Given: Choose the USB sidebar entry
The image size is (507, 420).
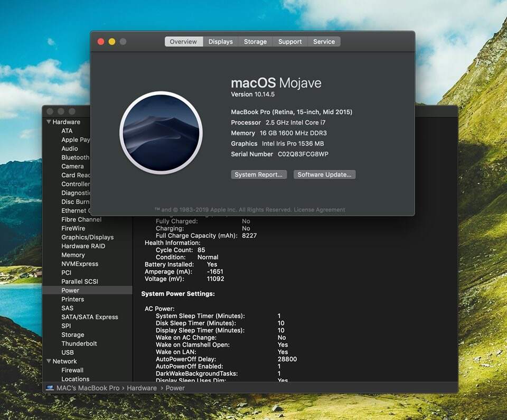Looking at the screenshot, I should (68, 352).
